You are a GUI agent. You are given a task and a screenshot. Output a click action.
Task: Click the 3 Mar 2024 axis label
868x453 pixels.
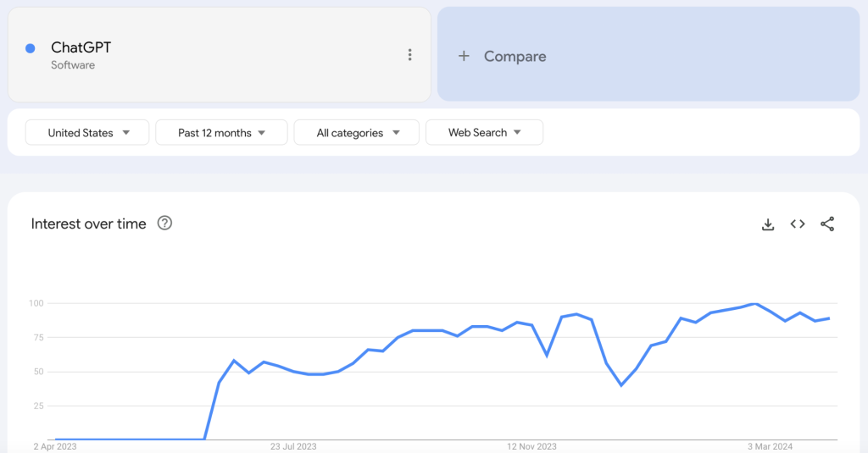point(770,446)
